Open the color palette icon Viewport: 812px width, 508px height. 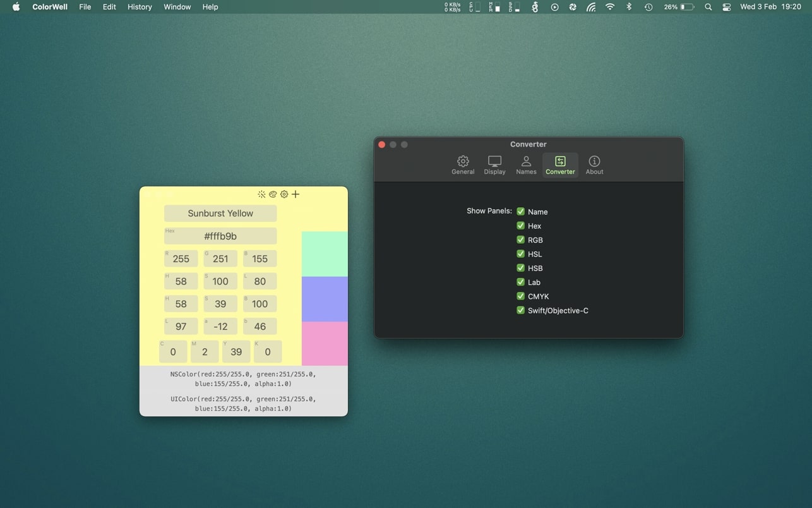(273, 195)
